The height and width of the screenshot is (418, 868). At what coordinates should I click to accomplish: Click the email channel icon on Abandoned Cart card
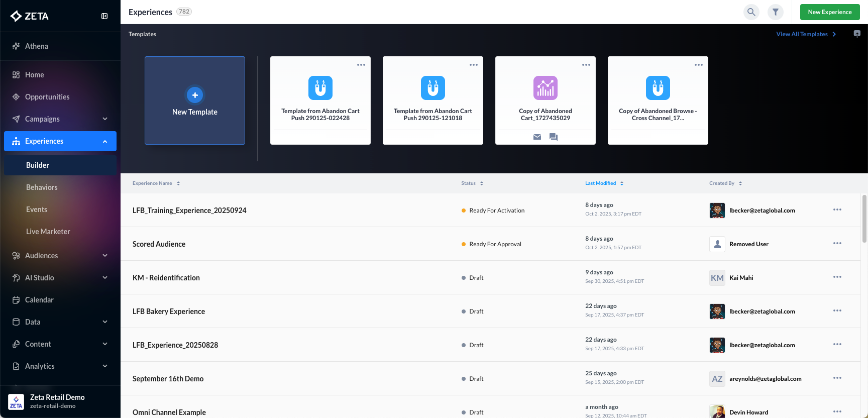point(537,137)
